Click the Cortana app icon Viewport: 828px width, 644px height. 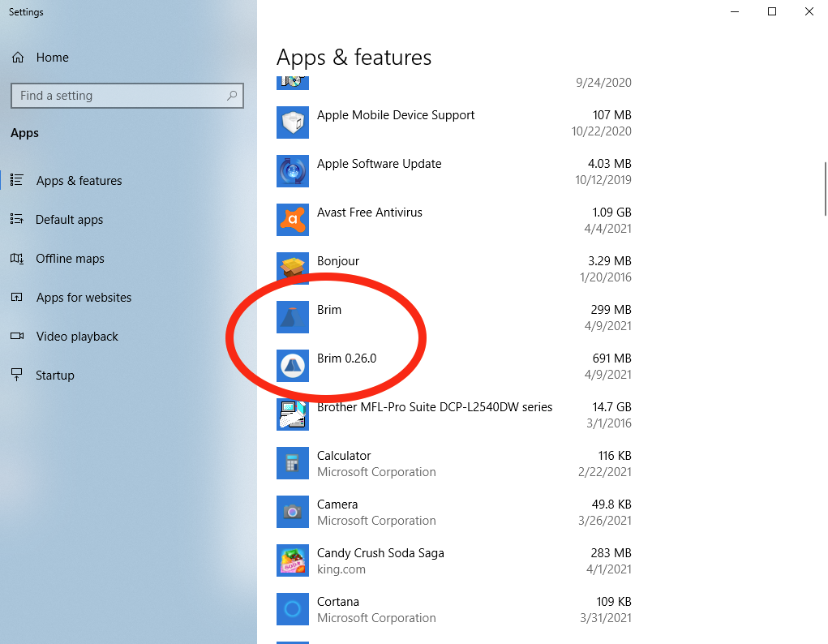click(293, 609)
